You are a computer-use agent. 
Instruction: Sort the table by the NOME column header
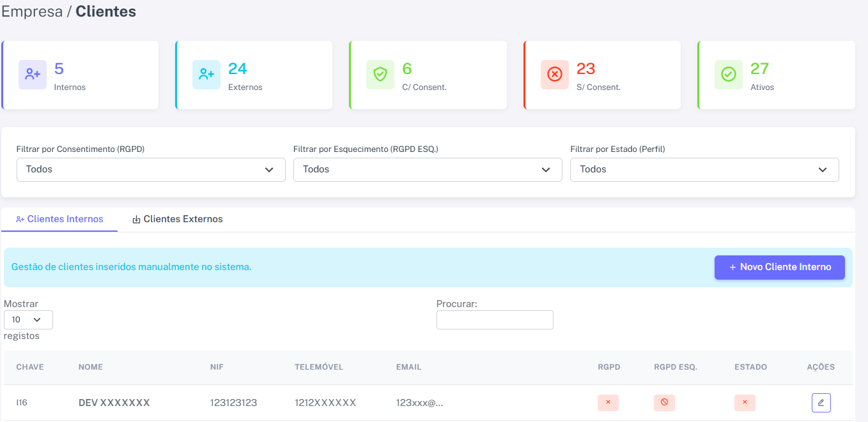pos(91,367)
